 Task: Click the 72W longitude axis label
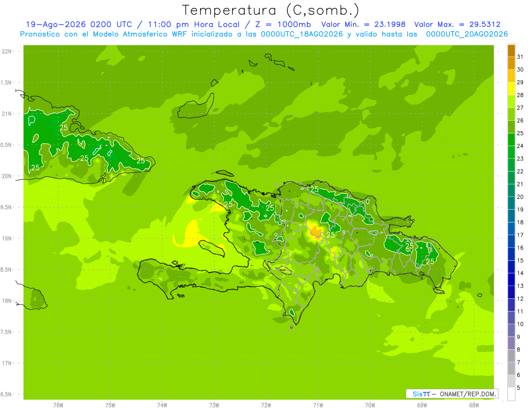[266, 405]
